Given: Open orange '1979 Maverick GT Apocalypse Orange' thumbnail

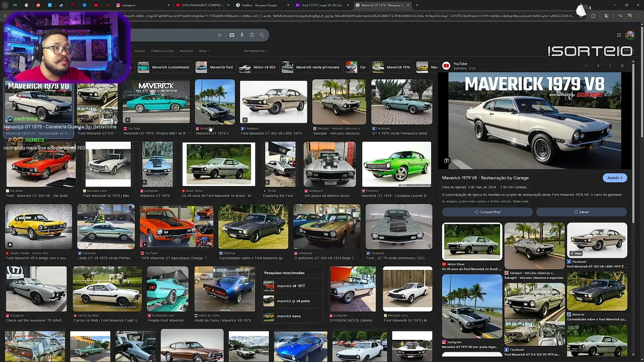Looking at the screenshot, I should tap(177, 227).
